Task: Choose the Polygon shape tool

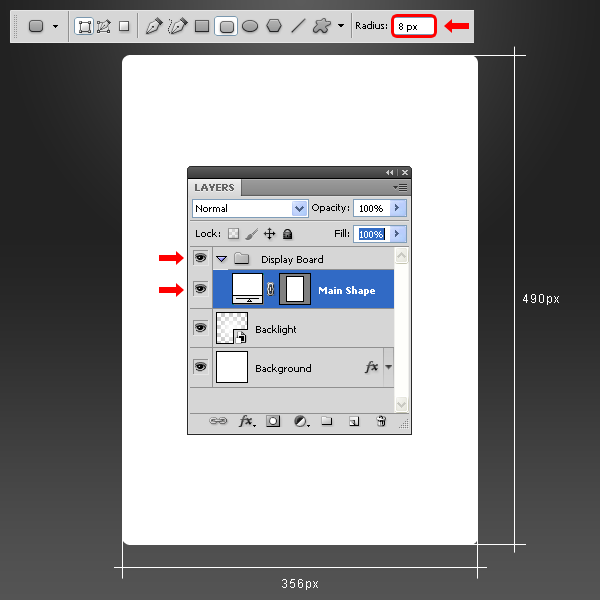Action: pyautogui.click(x=274, y=26)
